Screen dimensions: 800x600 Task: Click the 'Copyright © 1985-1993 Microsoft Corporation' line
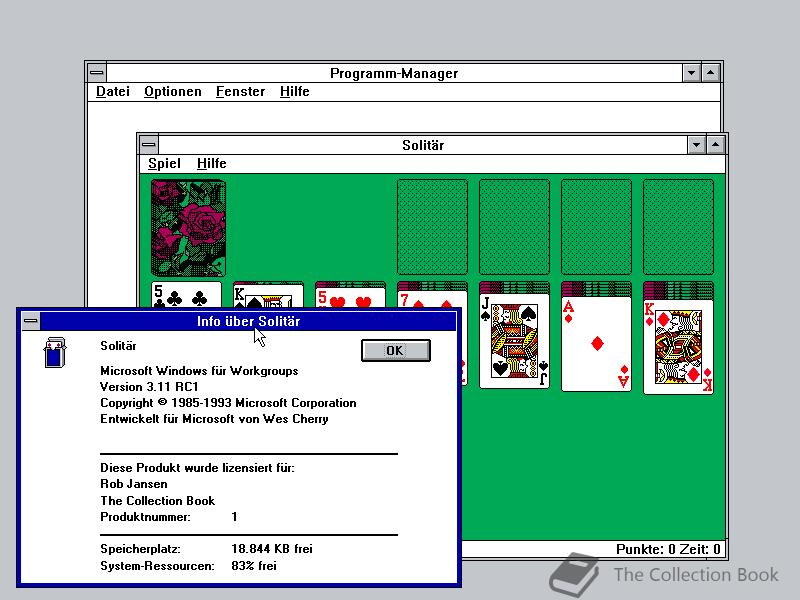coord(228,403)
